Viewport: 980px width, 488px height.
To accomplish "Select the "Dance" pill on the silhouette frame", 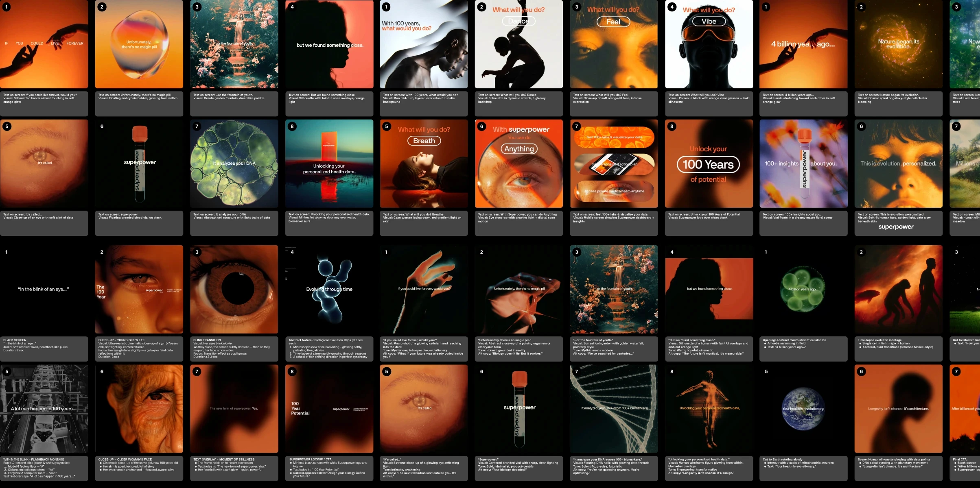I will [518, 21].
